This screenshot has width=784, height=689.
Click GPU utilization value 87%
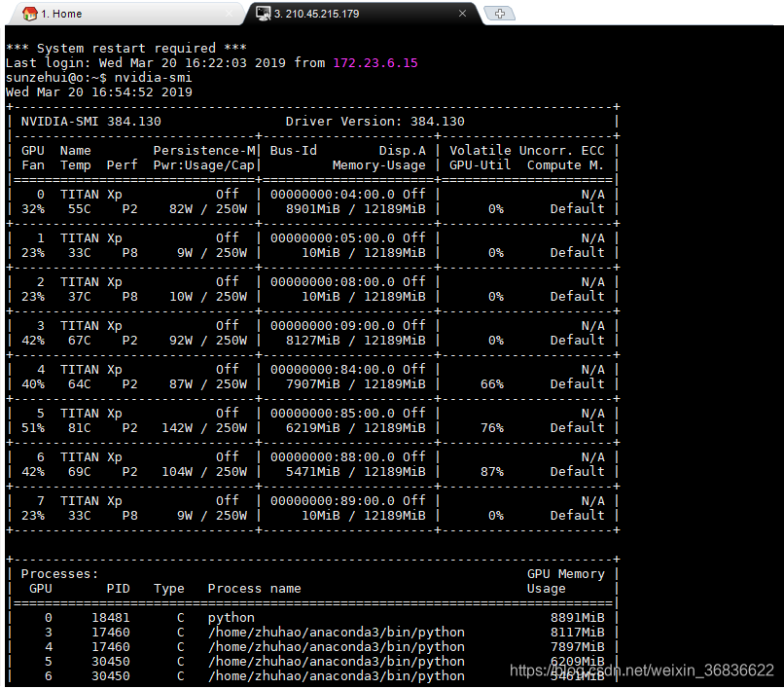(x=492, y=472)
